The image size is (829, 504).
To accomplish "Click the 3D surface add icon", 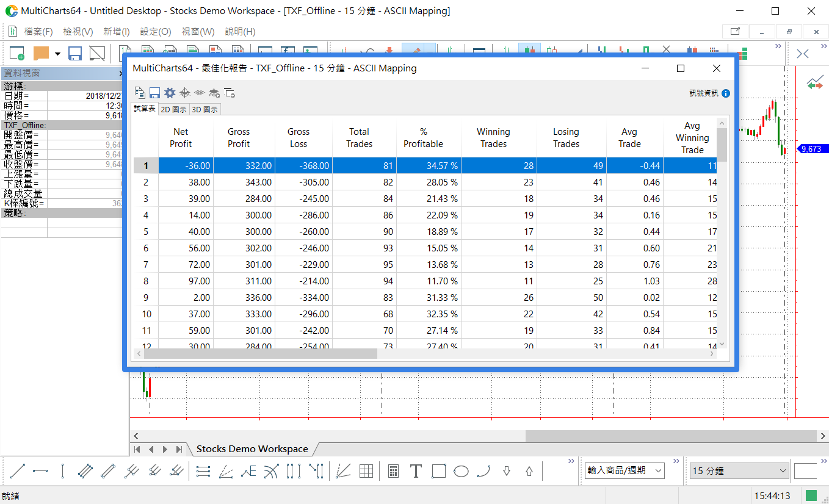I will click(x=214, y=93).
